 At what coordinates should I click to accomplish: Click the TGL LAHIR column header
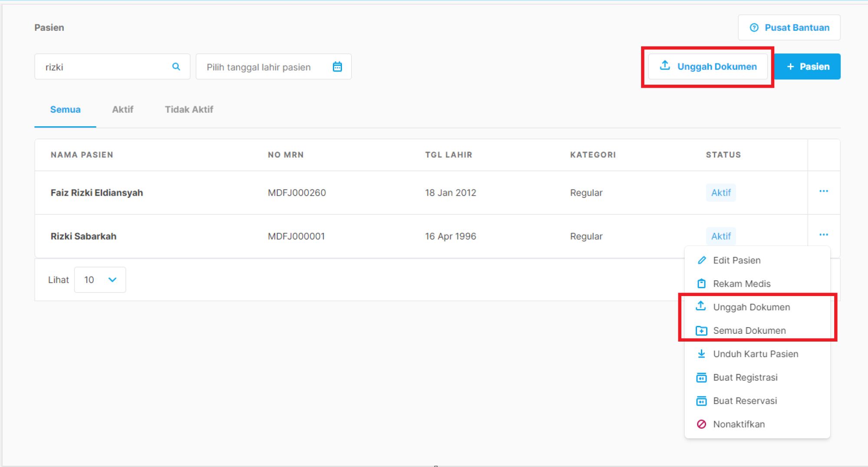448,155
